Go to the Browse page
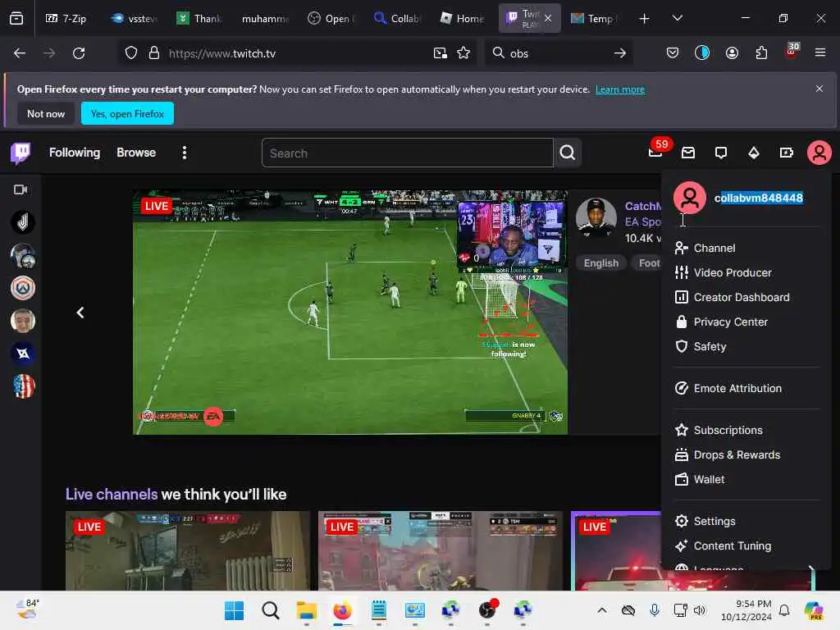840x630 pixels. [136, 153]
